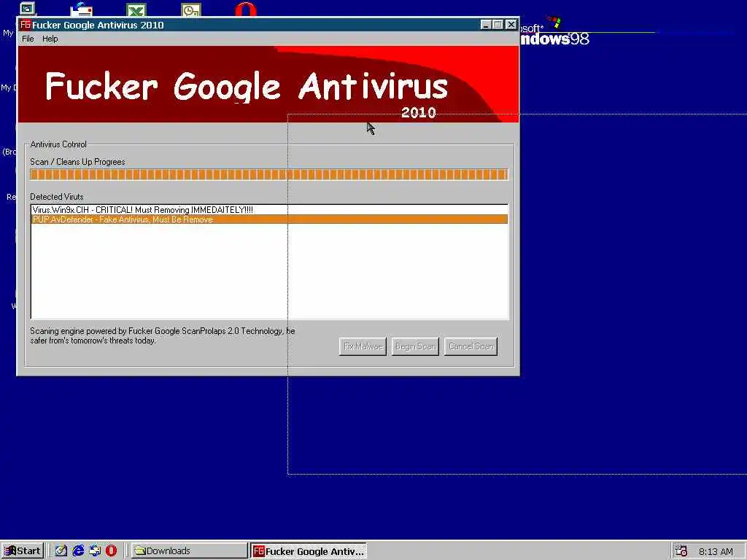This screenshot has width=747, height=560.
Task: Open the Help menu
Action: click(50, 39)
